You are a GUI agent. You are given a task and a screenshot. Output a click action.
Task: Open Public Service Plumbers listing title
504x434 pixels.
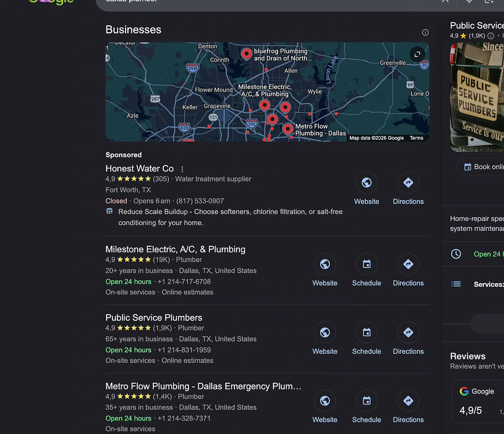[154, 318]
